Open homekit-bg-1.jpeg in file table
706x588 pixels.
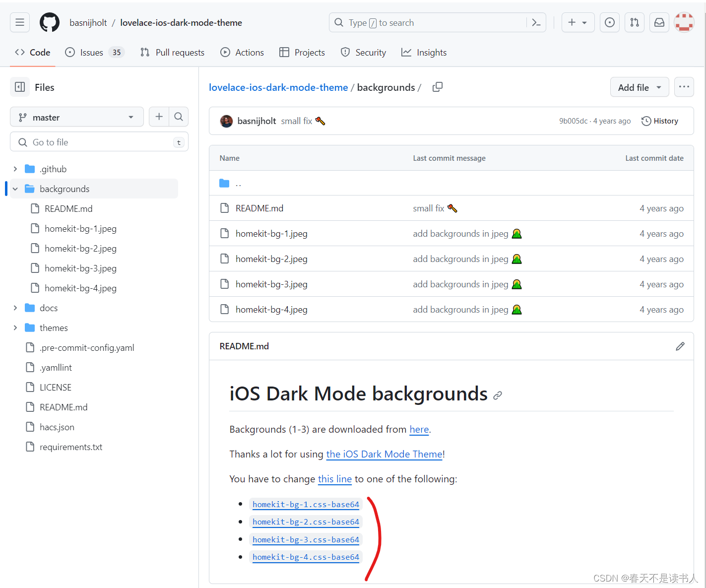[x=271, y=234]
